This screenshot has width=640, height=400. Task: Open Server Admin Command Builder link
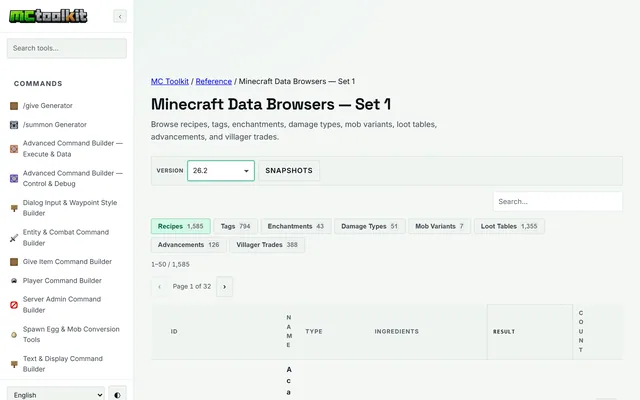(x=62, y=304)
